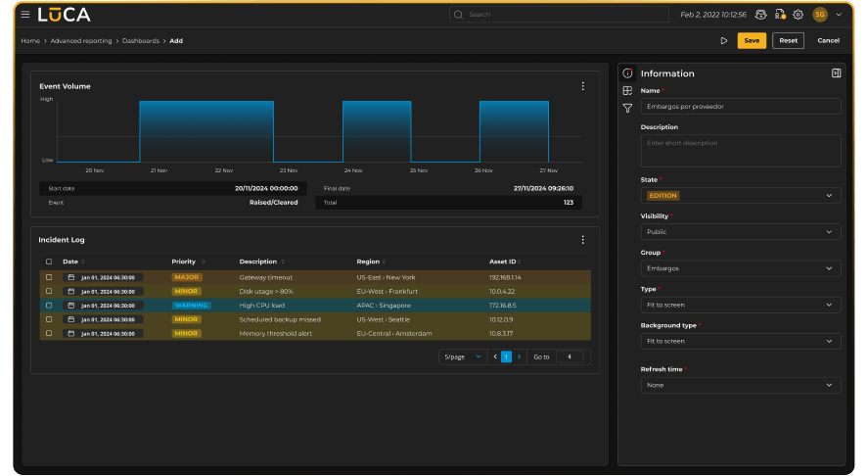Open the Refresh time dropdown
The width and height of the screenshot is (868, 476).
click(741, 385)
